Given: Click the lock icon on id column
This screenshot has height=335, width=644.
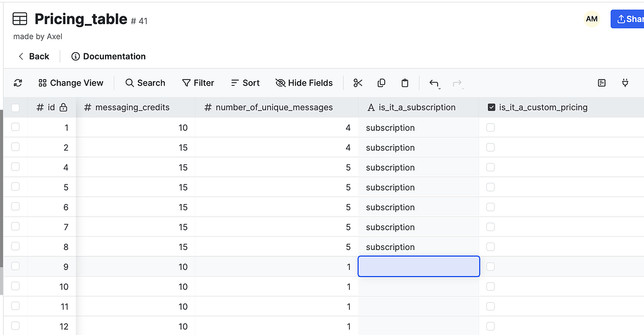Looking at the screenshot, I should (64, 108).
